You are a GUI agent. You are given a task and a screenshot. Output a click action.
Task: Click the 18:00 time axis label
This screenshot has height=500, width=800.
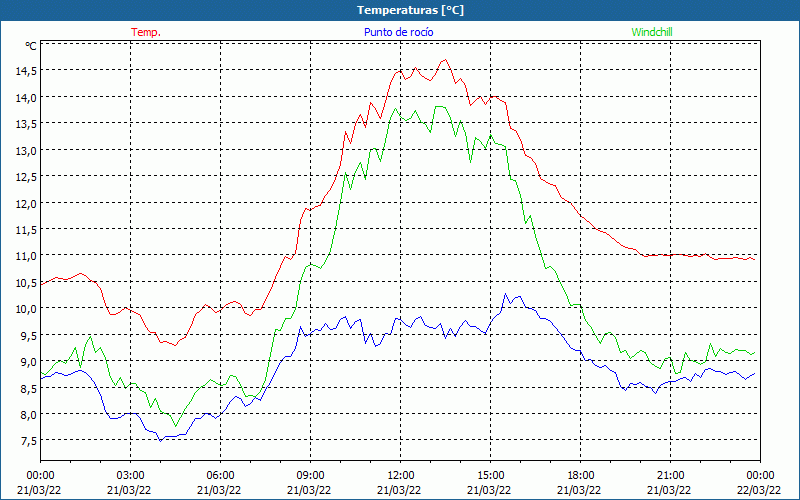click(x=580, y=476)
